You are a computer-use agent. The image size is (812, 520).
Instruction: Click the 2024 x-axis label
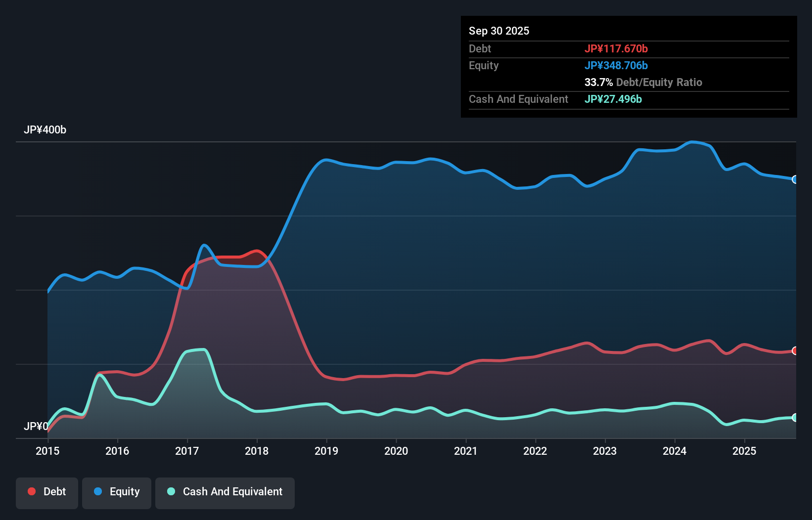point(675,451)
